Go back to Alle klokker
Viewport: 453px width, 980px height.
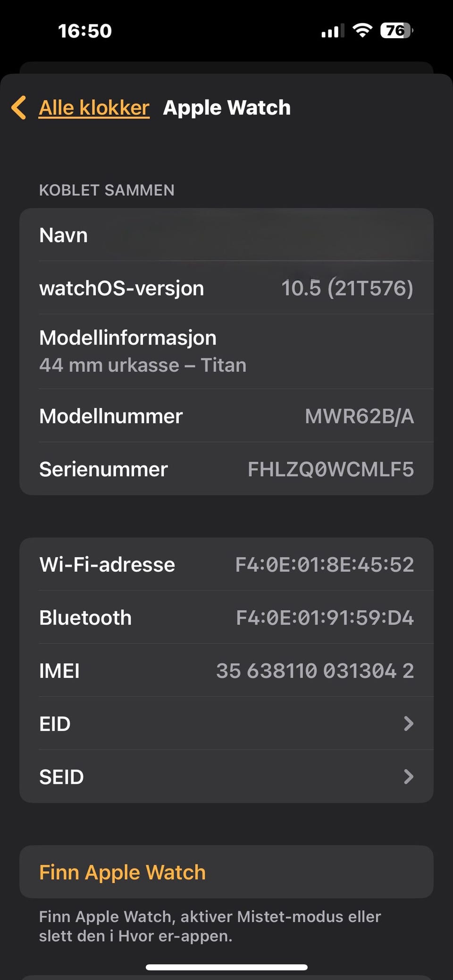(94, 108)
